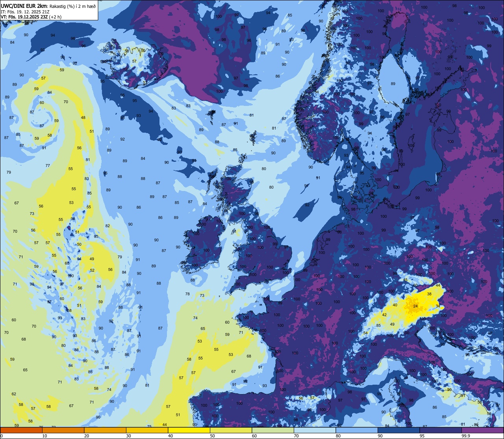Click the legend tick label '10'
Screen dimensions: 504x439
point(44,436)
